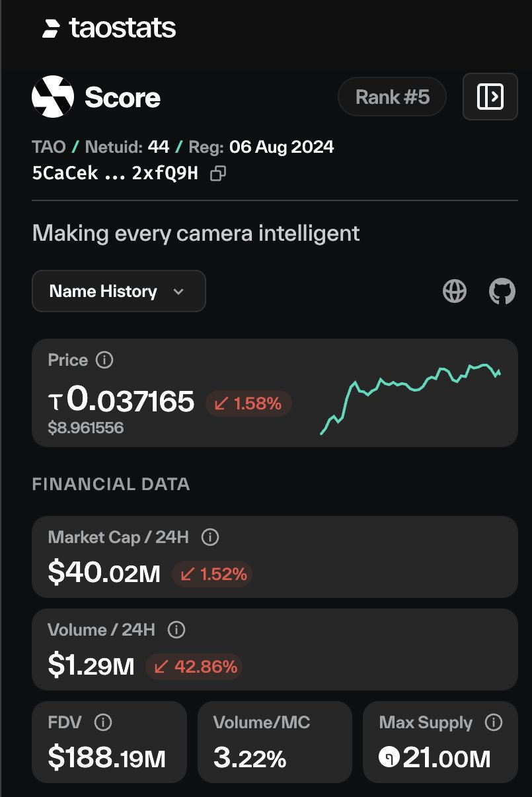Screen dimensions: 532x797
Task: Show Volume 24H info icon
Action: (176, 630)
